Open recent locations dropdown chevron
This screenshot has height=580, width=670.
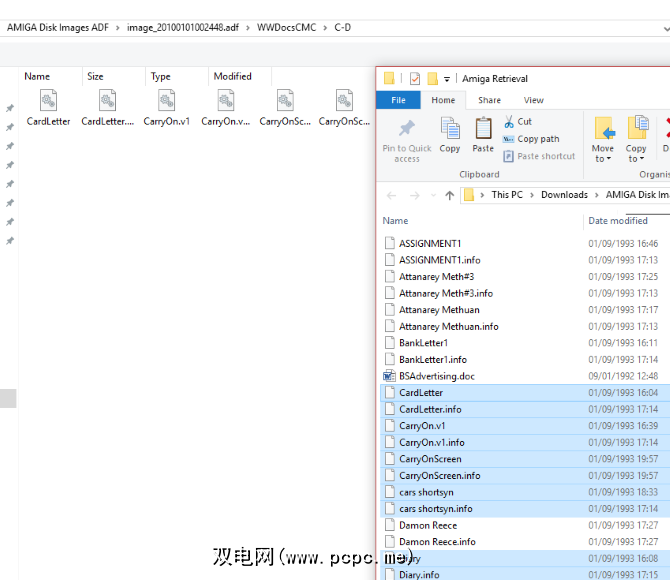[433, 195]
